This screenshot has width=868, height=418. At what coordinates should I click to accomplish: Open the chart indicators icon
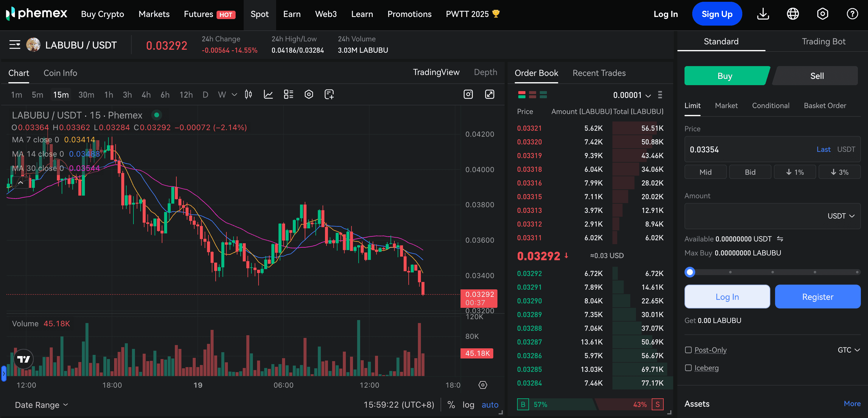268,94
